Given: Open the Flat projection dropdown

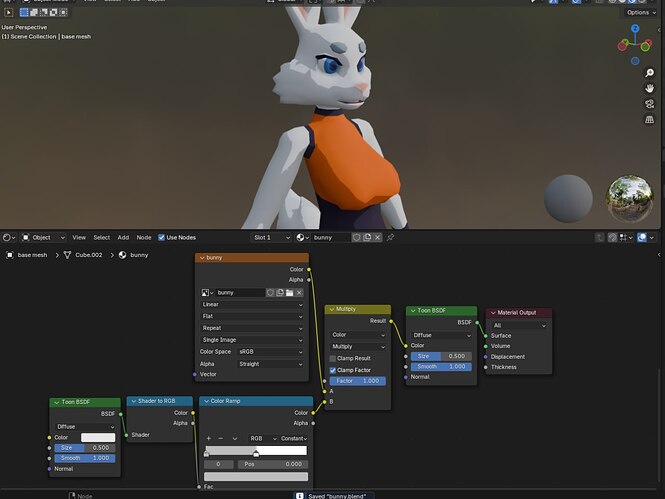Looking at the screenshot, I should point(252,316).
